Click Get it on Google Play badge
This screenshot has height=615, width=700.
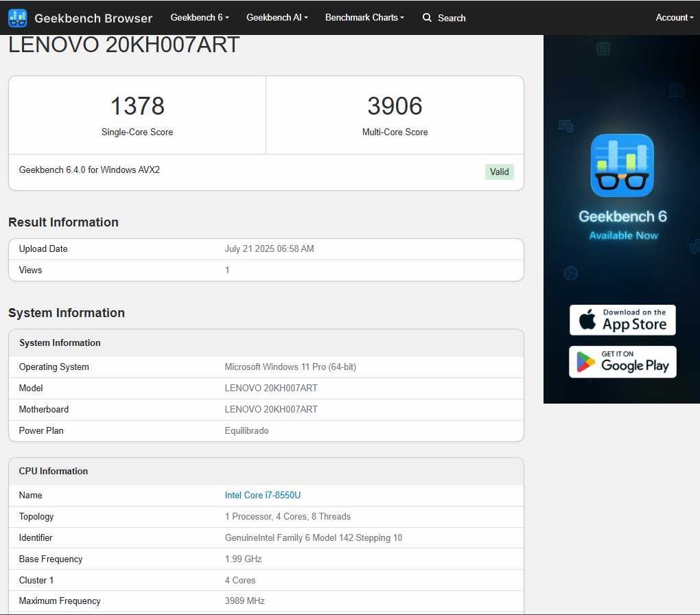tap(622, 362)
